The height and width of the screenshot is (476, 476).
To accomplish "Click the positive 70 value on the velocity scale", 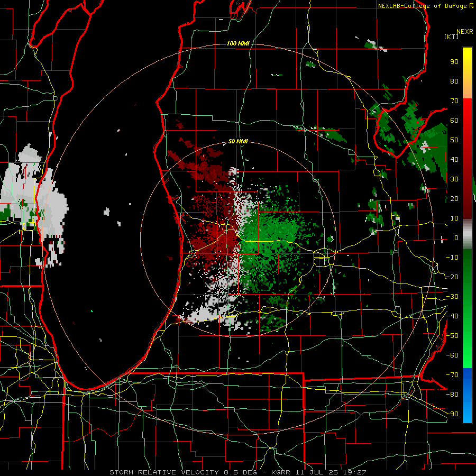I will [x=454, y=101].
